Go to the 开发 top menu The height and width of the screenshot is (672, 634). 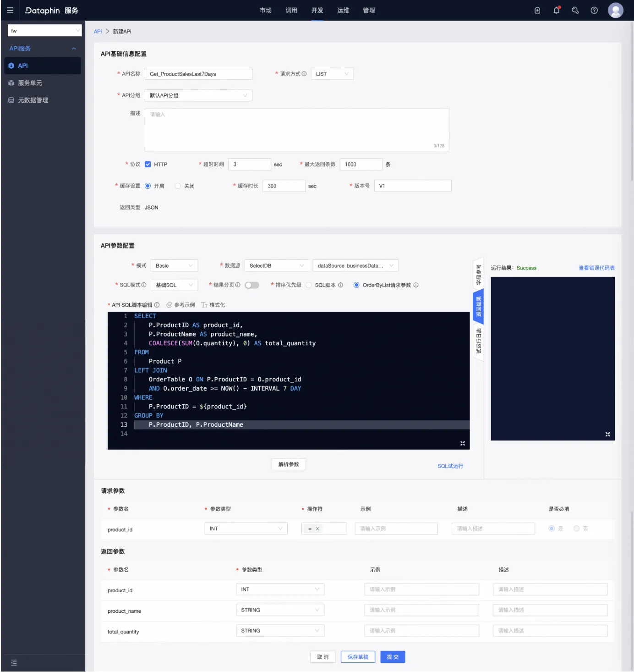click(317, 10)
